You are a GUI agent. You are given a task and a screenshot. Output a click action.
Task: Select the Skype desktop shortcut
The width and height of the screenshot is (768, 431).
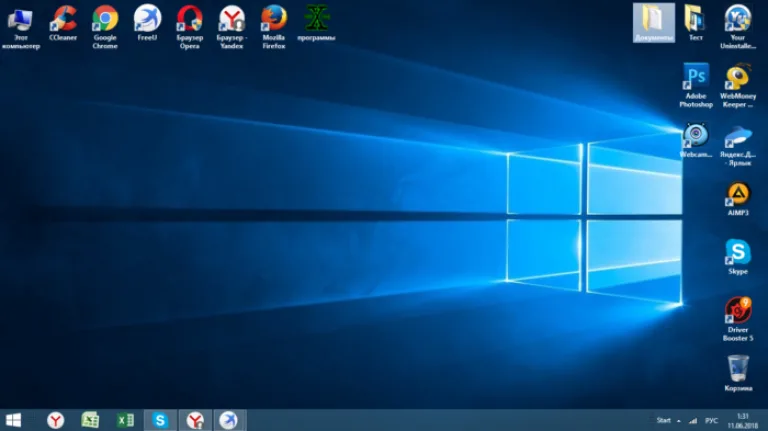pos(738,257)
